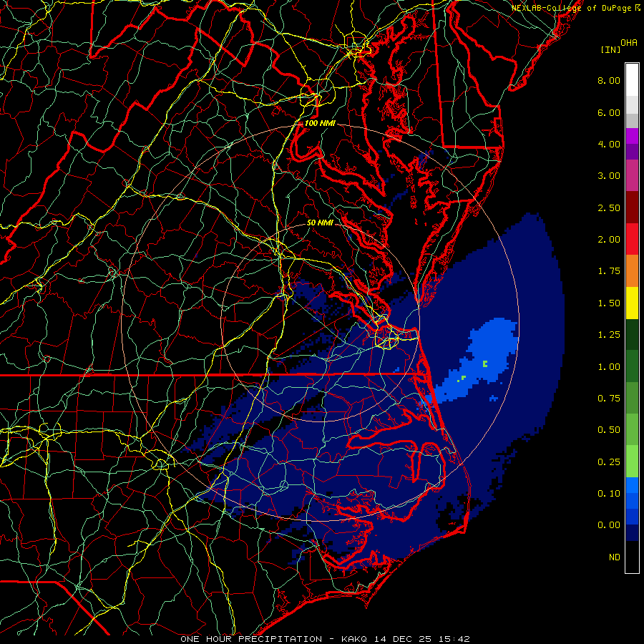This screenshot has height=644, width=644.
Task: Click the 2.50 legend value
Action: 609,208
